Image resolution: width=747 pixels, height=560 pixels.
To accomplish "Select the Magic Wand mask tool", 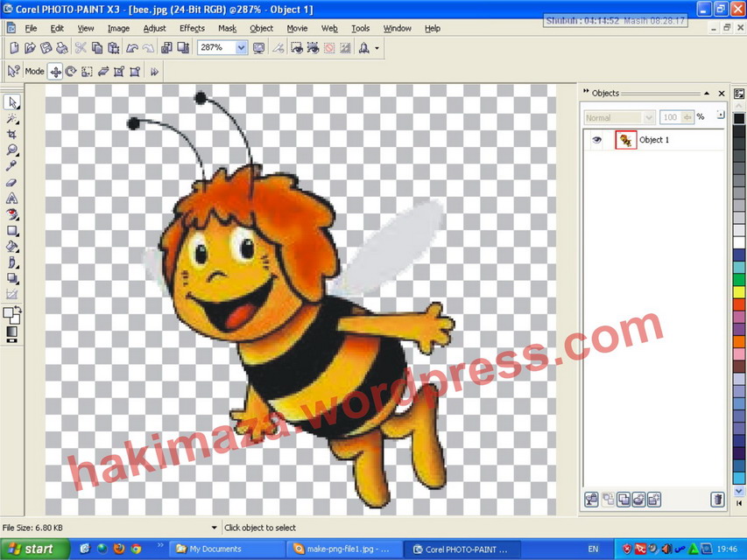I will (x=12, y=119).
